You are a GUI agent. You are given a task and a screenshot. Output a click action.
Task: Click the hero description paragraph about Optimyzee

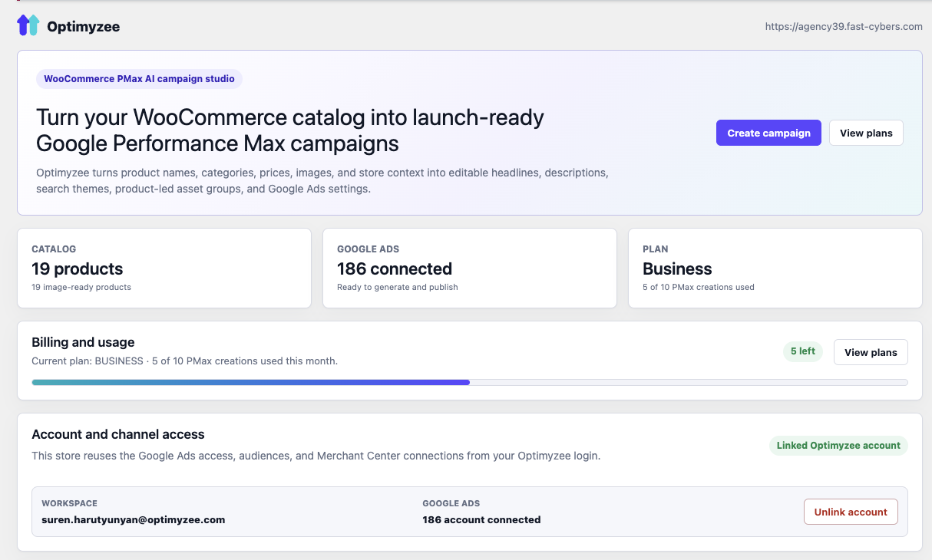[322, 180]
